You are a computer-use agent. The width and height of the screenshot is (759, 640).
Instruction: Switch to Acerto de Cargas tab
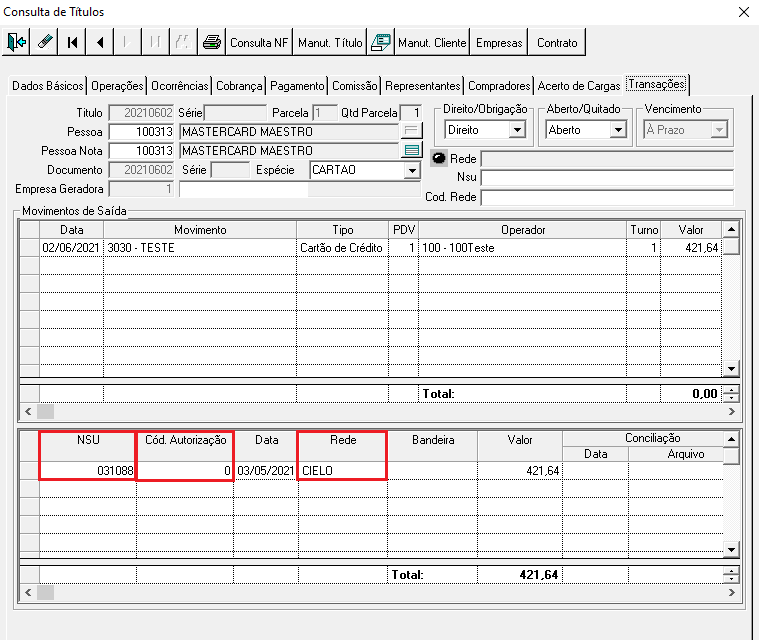(x=579, y=86)
